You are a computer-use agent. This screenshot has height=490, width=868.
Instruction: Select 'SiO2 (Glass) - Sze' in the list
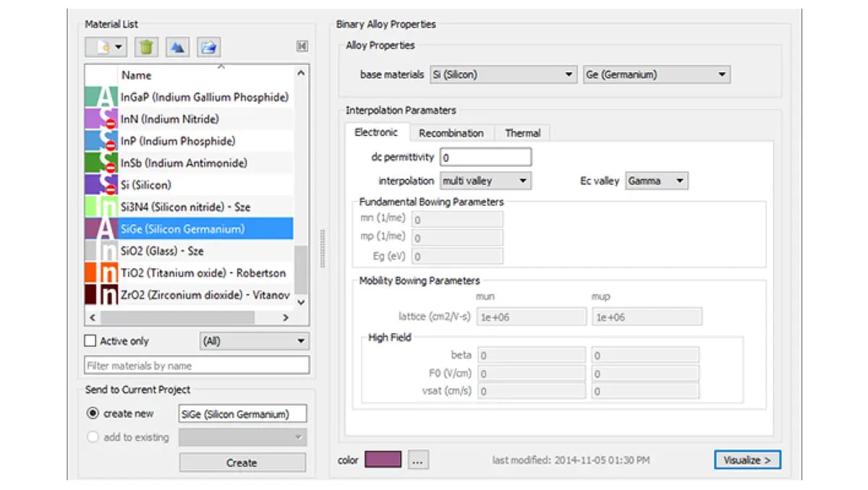(x=163, y=251)
